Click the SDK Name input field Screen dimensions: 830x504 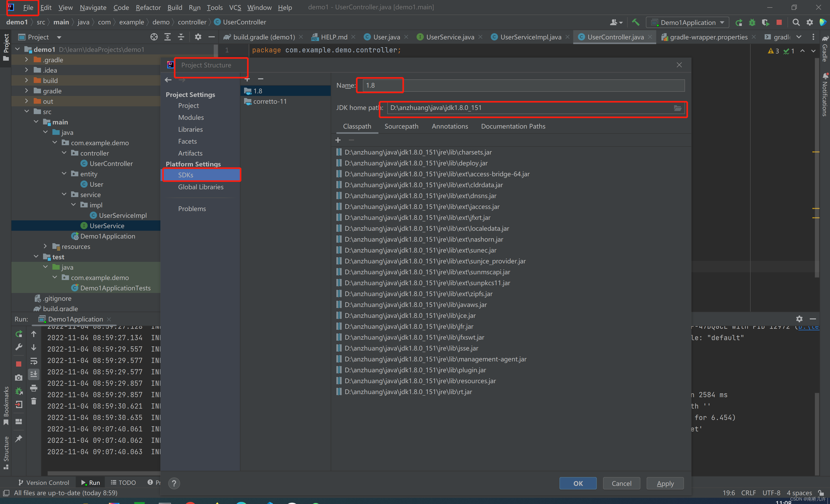coord(522,86)
